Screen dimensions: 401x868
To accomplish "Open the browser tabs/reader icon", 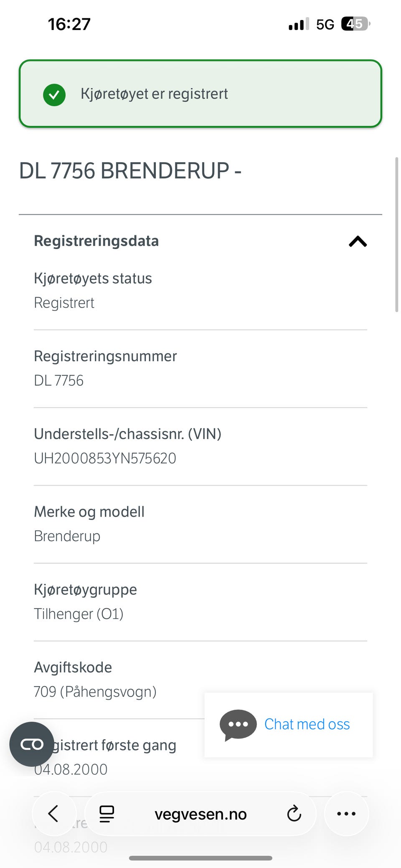I will click(x=107, y=814).
